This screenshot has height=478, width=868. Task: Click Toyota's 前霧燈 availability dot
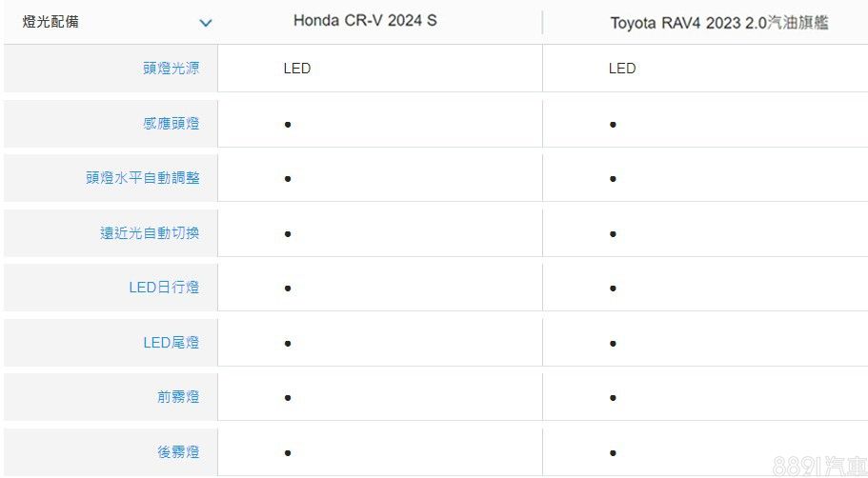(x=613, y=398)
